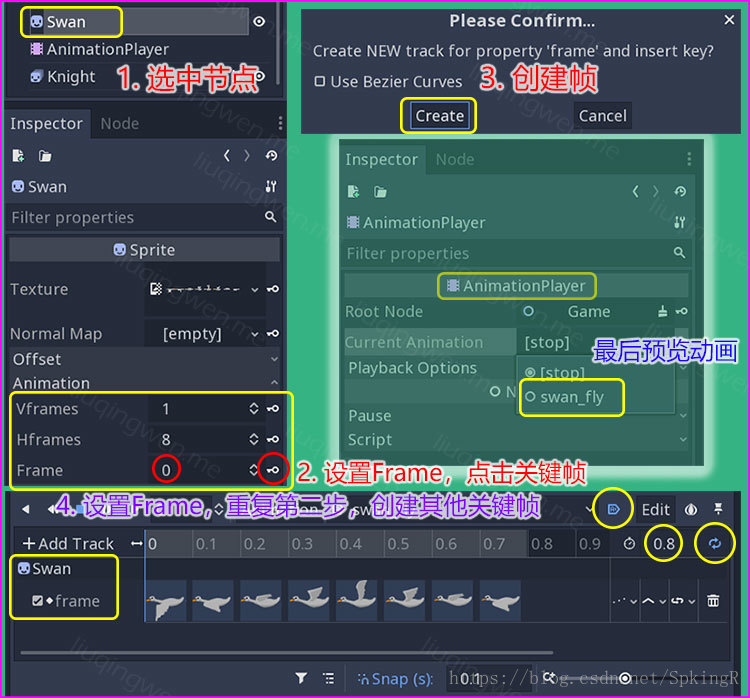Insert keyframe for Texture property

click(x=273, y=289)
